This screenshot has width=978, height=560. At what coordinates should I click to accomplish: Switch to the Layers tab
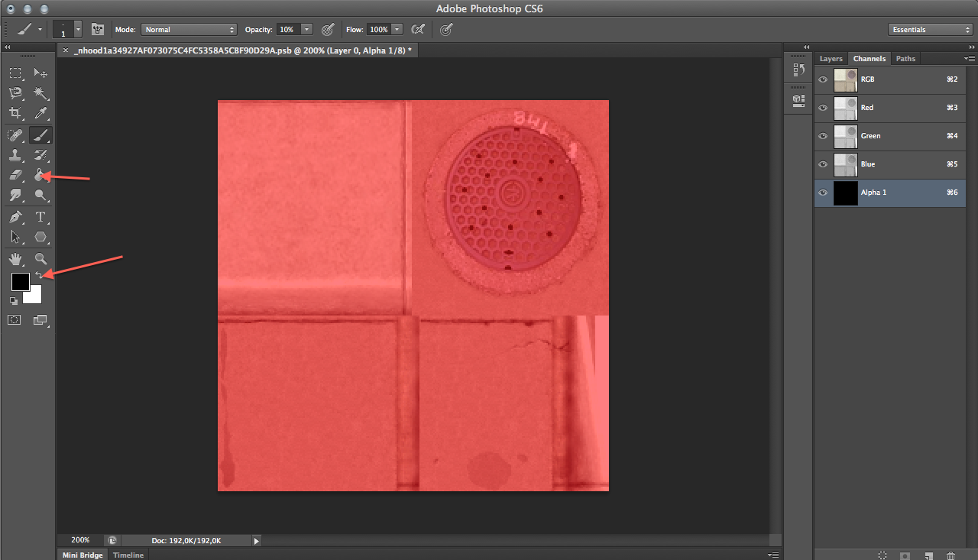pyautogui.click(x=831, y=59)
